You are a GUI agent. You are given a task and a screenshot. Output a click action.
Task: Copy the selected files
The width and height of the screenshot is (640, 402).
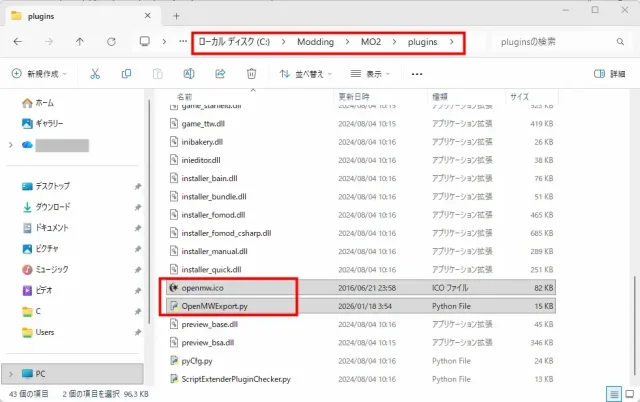point(126,74)
